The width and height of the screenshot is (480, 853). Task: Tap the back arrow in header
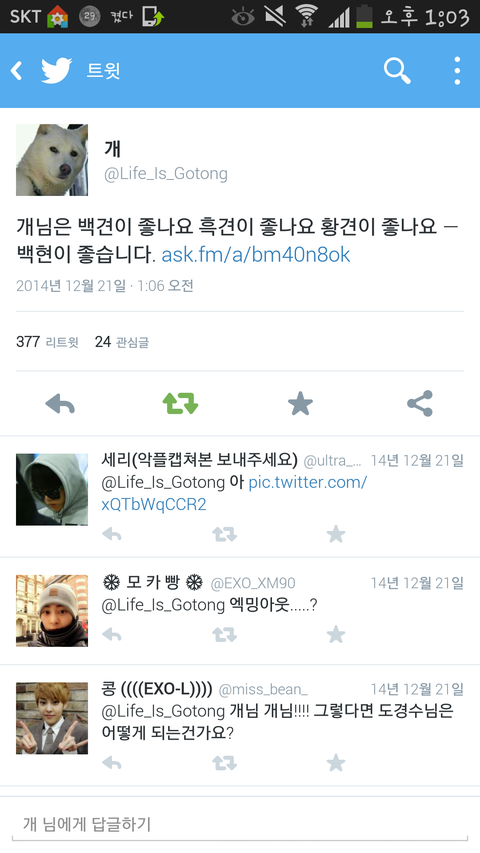pyautogui.click(x=17, y=71)
